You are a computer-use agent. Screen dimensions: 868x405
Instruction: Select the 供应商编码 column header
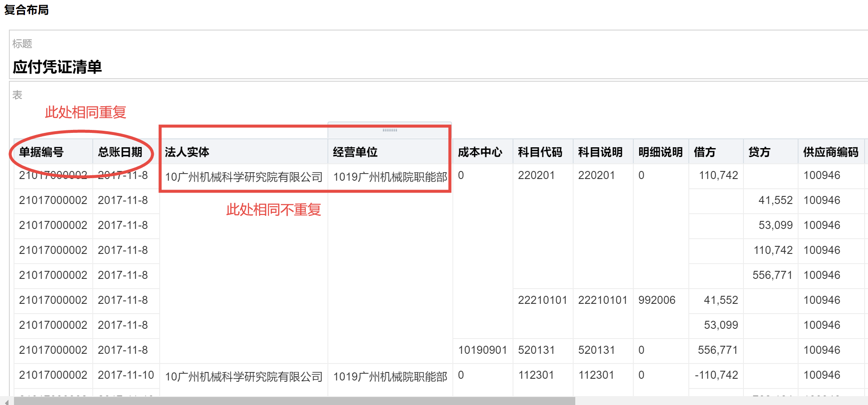831,152
